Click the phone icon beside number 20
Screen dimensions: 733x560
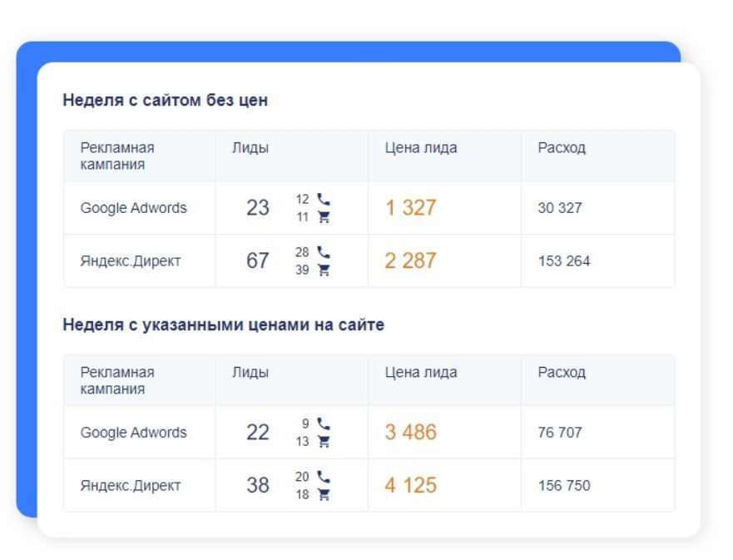pos(324,477)
